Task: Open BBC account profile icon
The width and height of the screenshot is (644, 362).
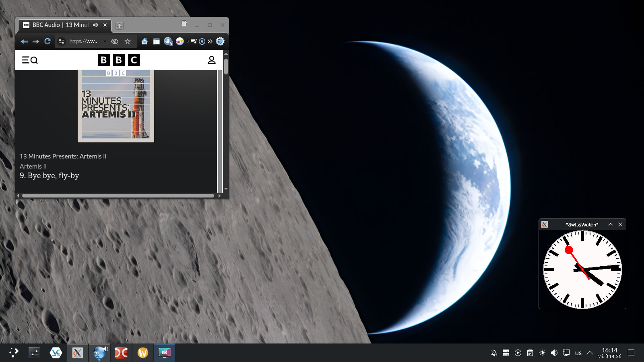Action: 211,60
